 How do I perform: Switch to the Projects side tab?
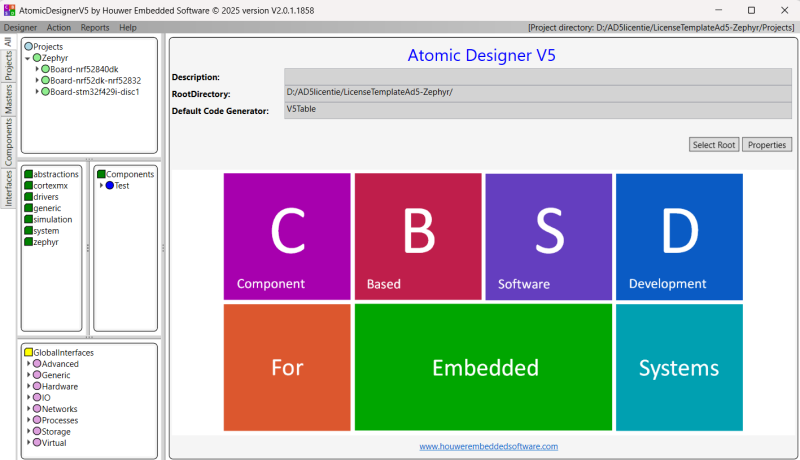point(8,66)
